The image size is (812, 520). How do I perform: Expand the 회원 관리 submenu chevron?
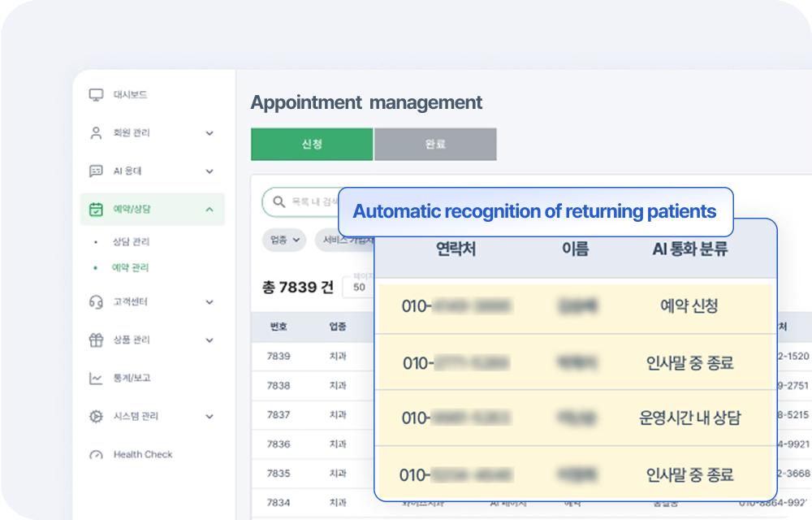tap(209, 133)
